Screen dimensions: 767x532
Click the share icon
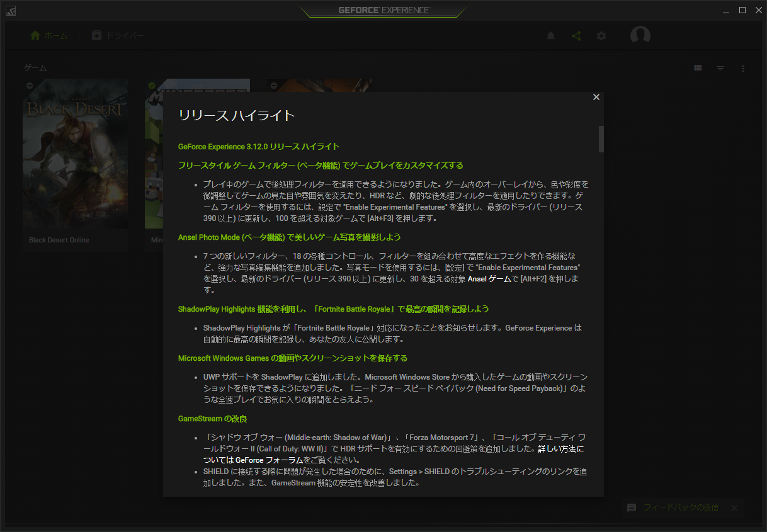(576, 36)
